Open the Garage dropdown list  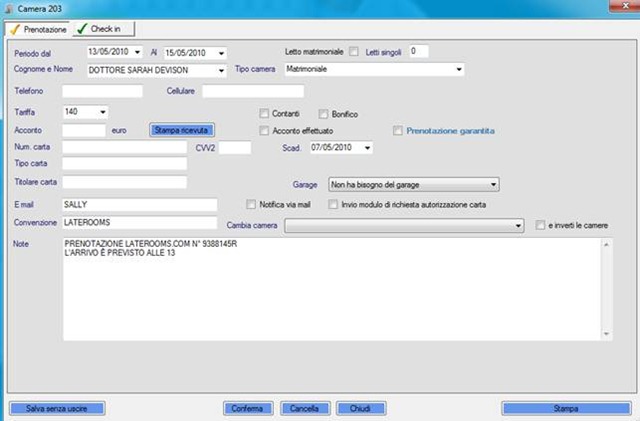point(493,185)
